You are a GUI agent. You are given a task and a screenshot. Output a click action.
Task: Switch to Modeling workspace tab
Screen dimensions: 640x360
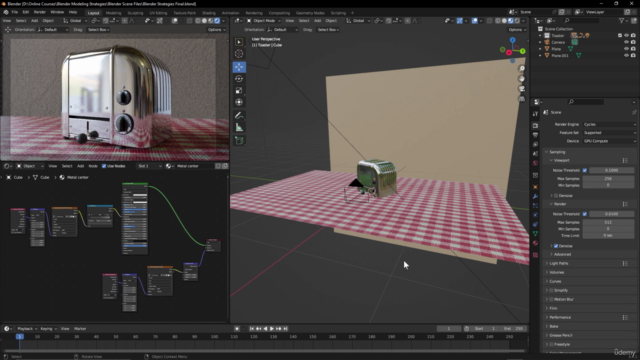tap(113, 13)
